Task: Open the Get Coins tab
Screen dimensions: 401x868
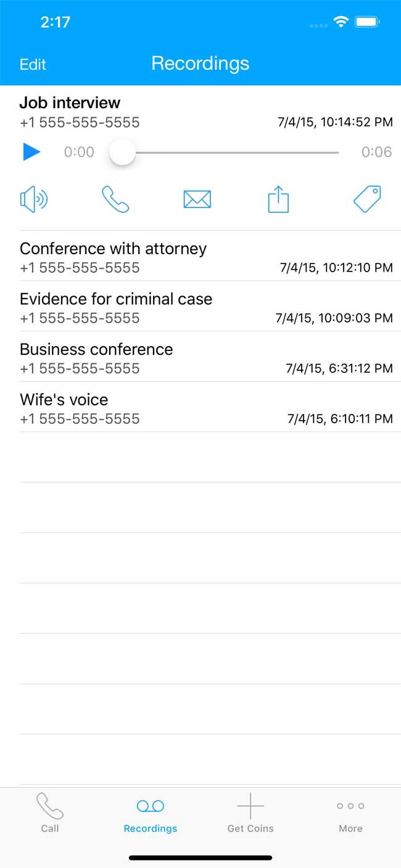Action: click(x=250, y=813)
